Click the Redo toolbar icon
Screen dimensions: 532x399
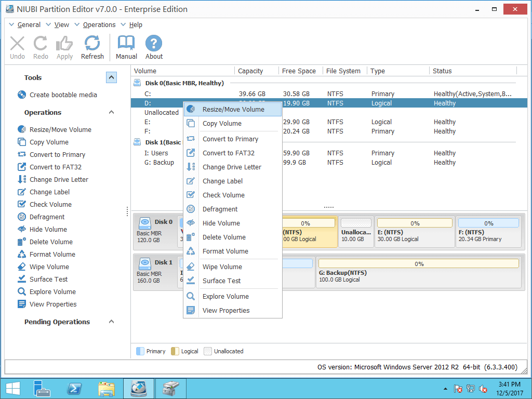click(x=41, y=44)
